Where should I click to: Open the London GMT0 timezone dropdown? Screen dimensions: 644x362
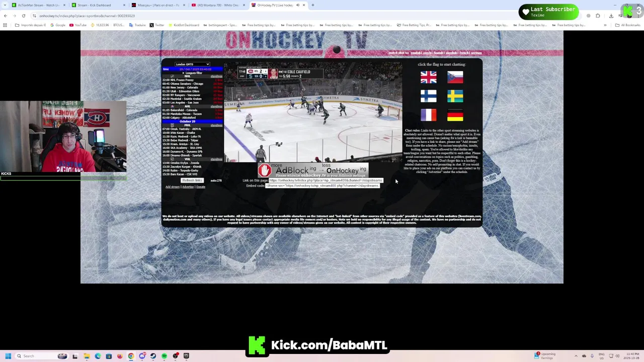click(x=192, y=64)
